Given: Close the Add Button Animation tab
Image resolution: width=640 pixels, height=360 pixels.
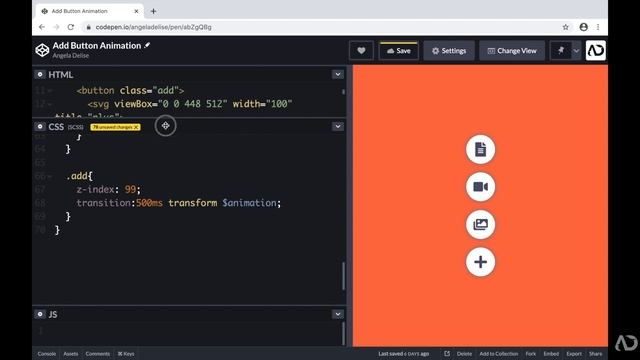Looking at the screenshot, I should 136,11.
